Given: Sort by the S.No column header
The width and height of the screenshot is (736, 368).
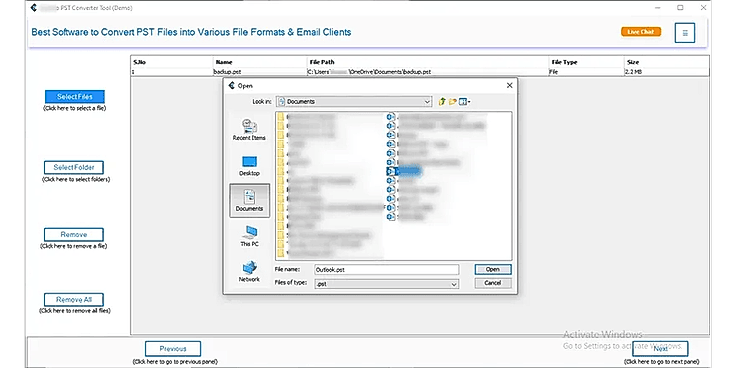Looking at the screenshot, I should coord(172,62).
